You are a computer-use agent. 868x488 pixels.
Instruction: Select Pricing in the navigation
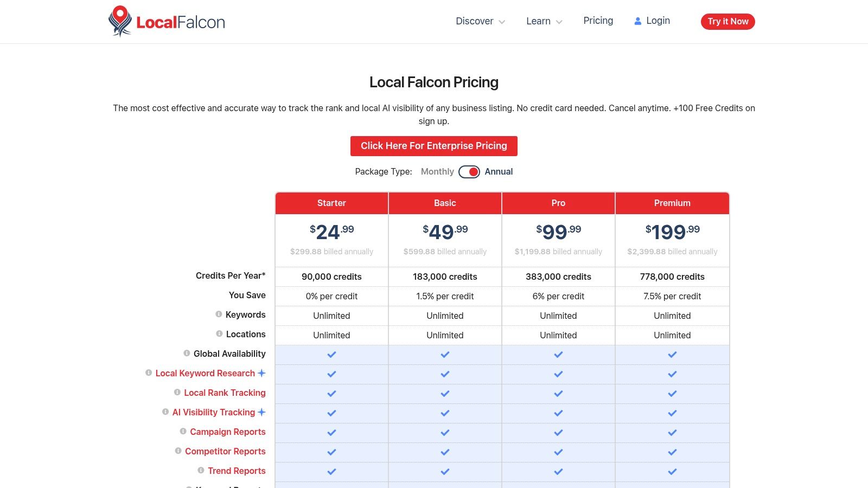(598, 21)
